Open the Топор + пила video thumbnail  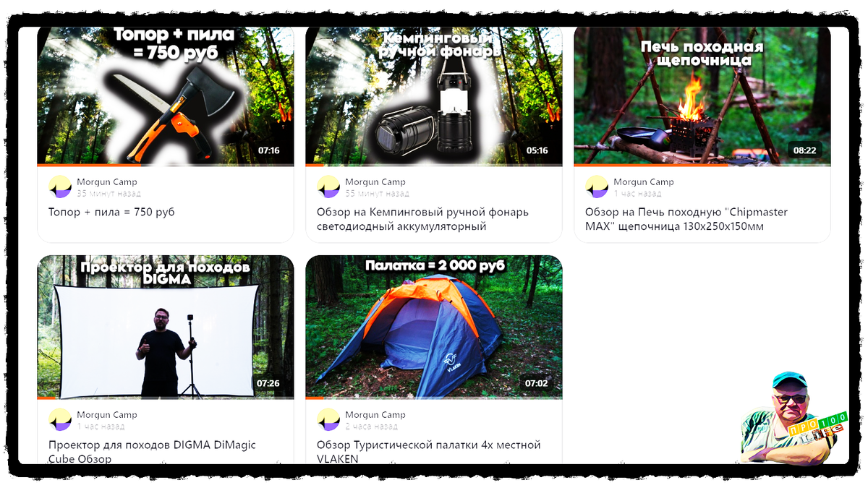pyautogui.click(x=166, y=97)
